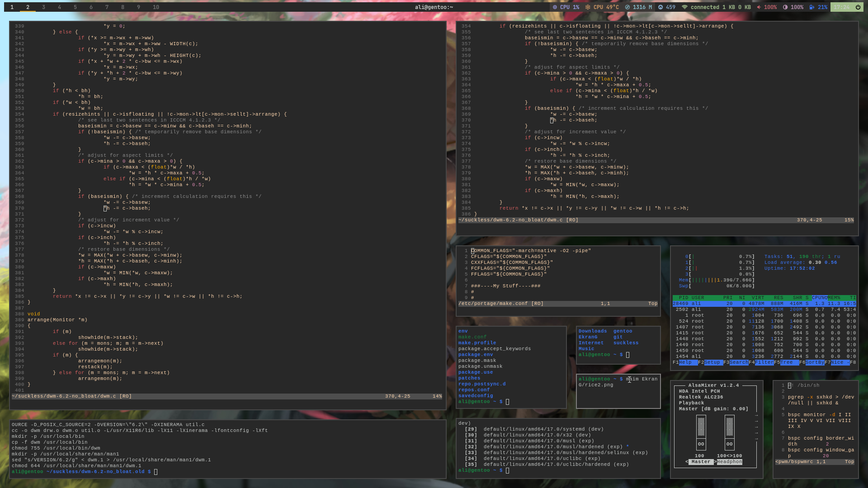Select the active workspace 2 tab

[x=28, y=7]
